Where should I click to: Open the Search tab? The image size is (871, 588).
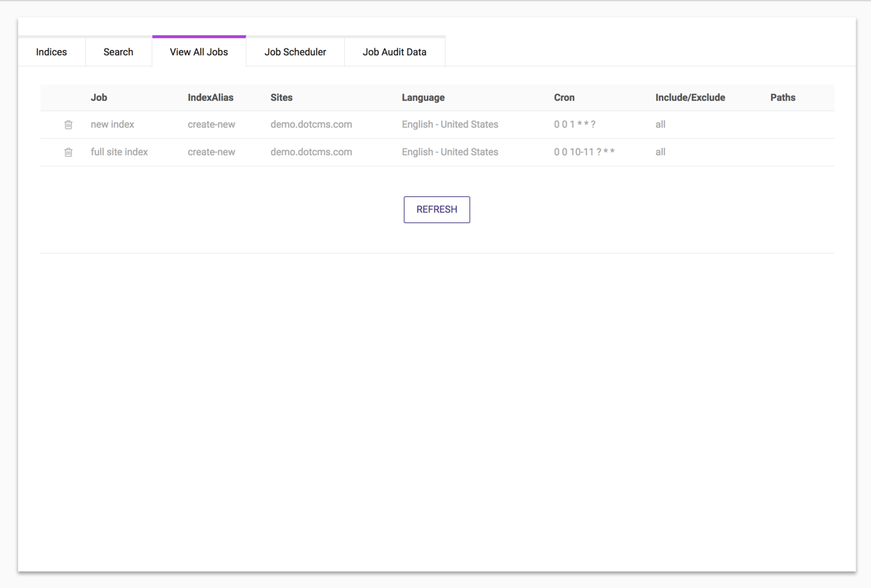(118, 51)
